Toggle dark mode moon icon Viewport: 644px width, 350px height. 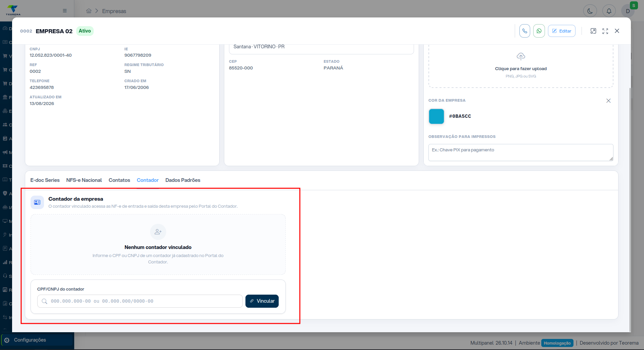point(590,11)
